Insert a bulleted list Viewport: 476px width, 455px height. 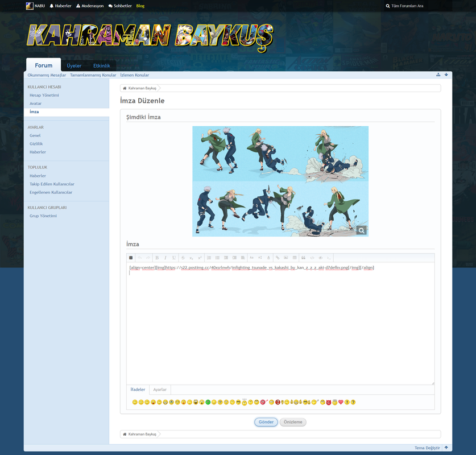point(217,258)
